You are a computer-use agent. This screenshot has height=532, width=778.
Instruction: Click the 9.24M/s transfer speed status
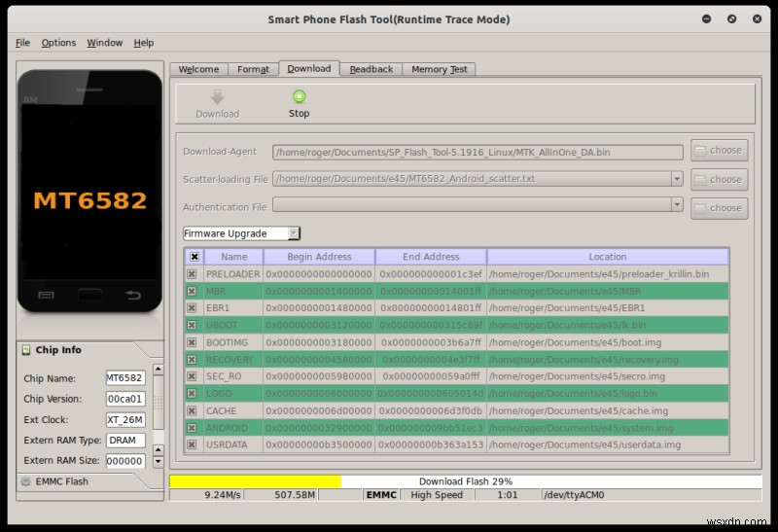coord(207,495)
